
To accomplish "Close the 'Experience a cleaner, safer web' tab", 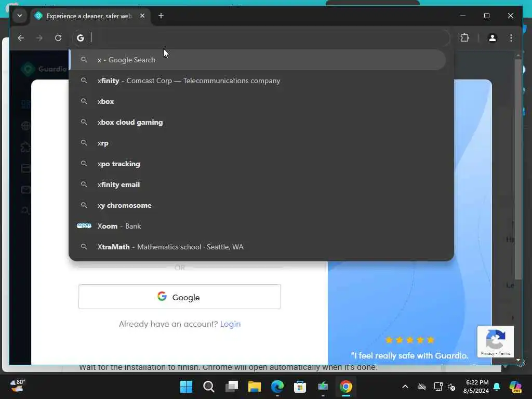I will pos(142,16).
